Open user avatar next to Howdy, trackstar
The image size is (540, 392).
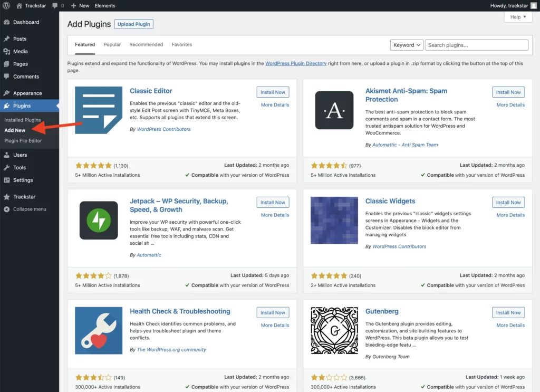point(534,5)
